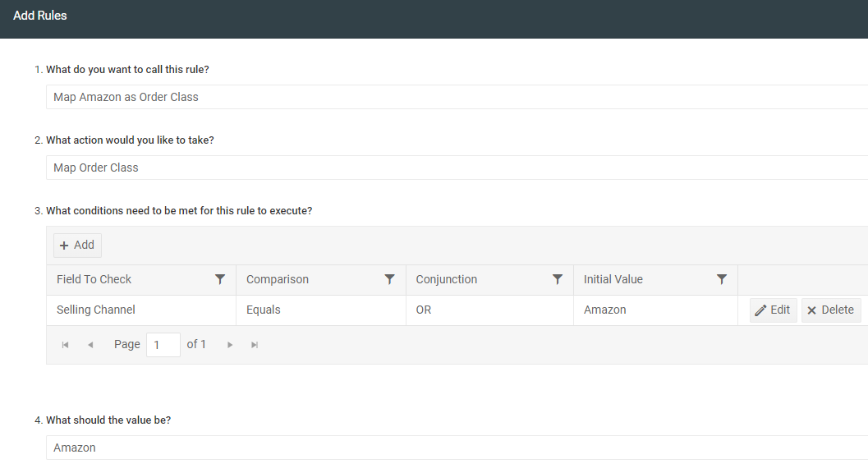Click the Field To Check column header

(94, 280)
